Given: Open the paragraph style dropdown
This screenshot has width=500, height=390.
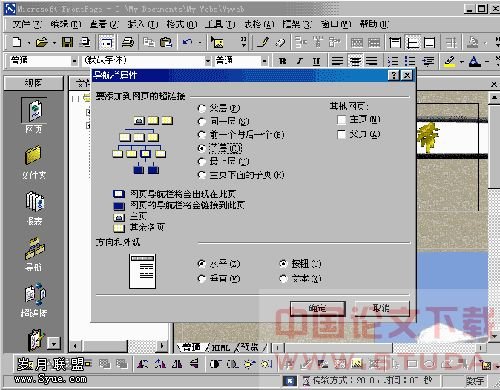Looking at the screenshot, I should (x=75, y=61).
